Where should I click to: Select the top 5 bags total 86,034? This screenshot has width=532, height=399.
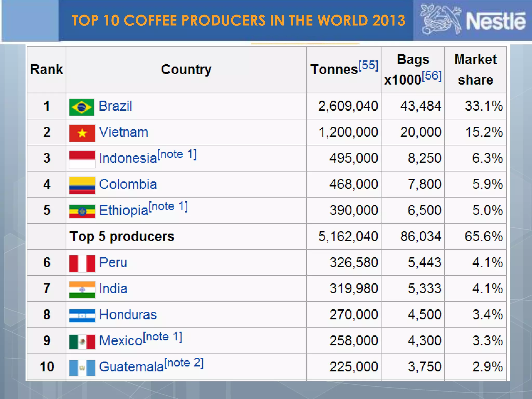pos(421,236)
